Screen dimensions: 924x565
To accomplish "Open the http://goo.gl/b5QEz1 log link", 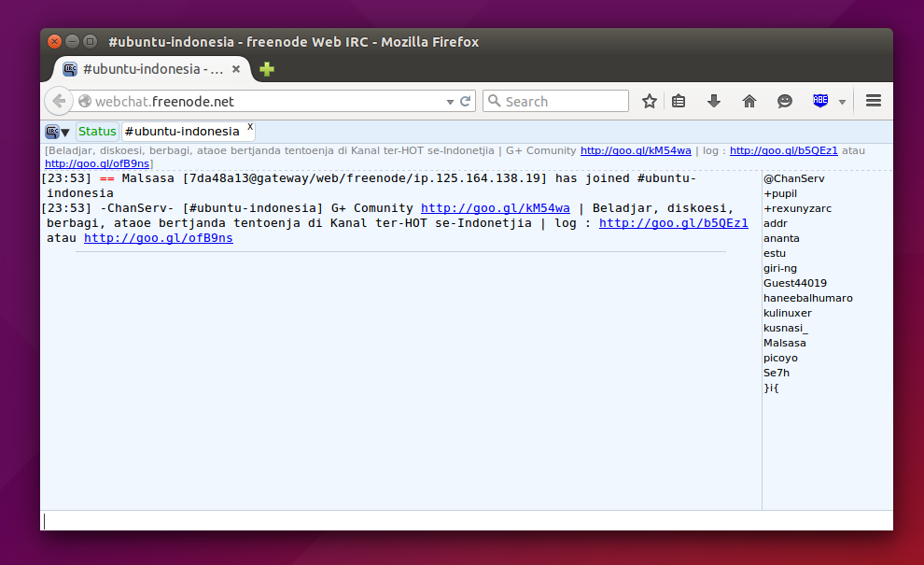I will tap(673, 223).
